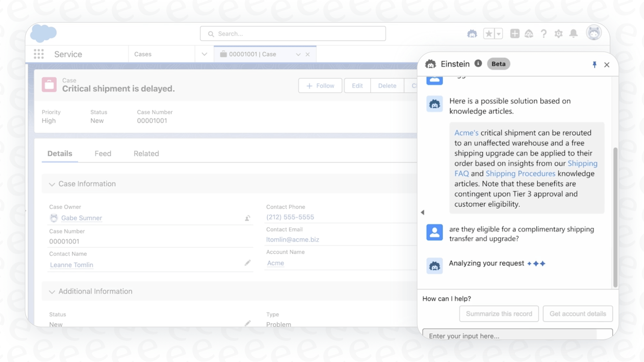Open the Salesforce Trailhead guidance icon

tap(529, 34)
